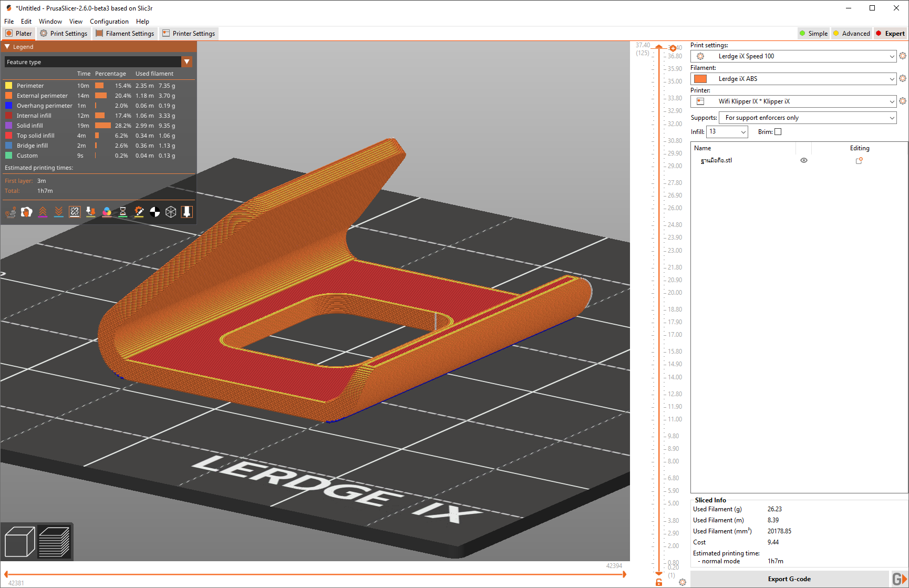The height and width of the screenshot is (588, 909).
Task: Open Supports dropdown
Action: (x=808, y=118)
